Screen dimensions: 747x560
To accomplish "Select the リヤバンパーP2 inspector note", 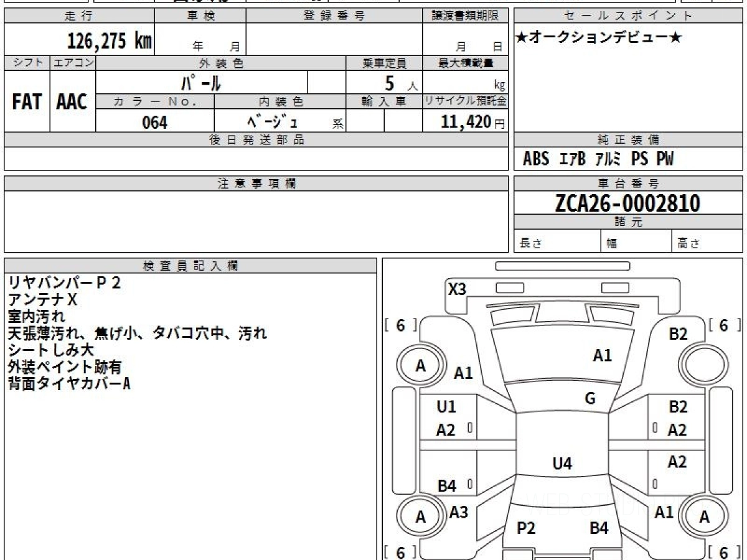I will click(x=64, y=282).
